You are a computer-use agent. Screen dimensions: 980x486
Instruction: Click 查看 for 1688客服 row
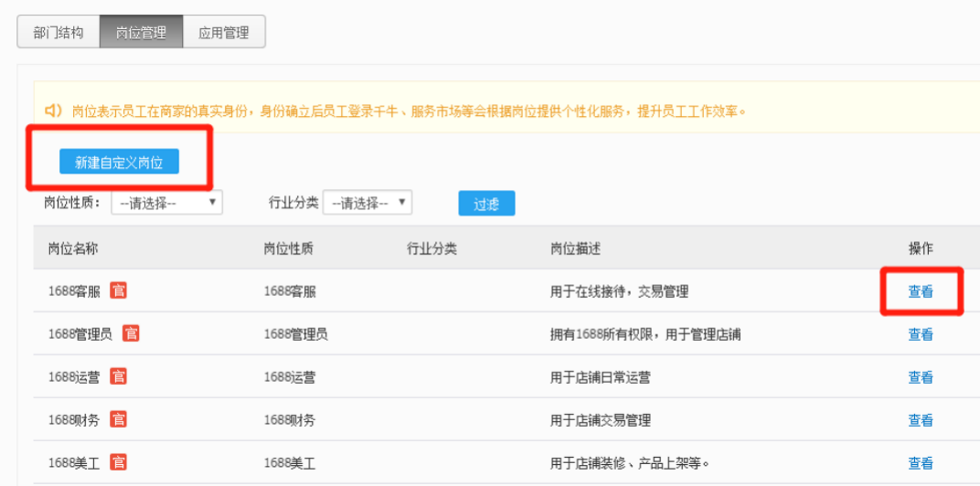(x=921, y=291)
